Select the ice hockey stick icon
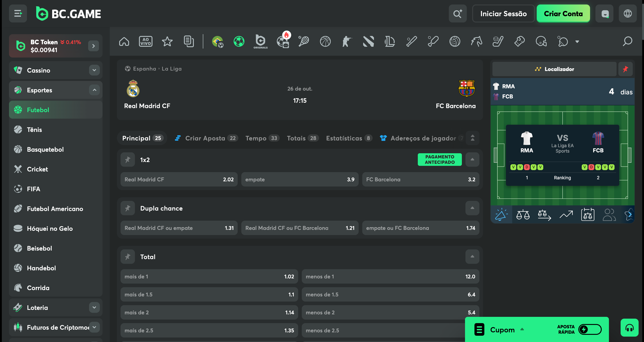Image resolution: width=644 pixels, height=342 pixels. [x=498, y=42]
